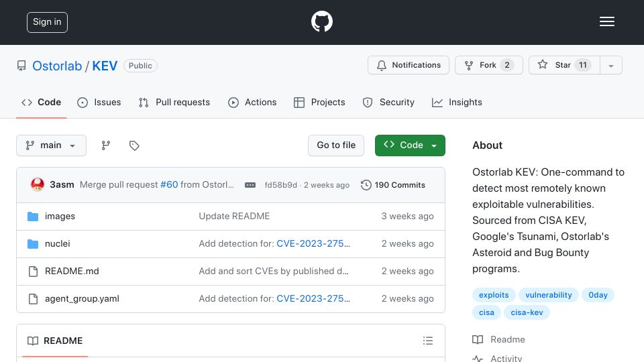Open the README outline list icon
The image size is (644, 362).
click(x=428, y=341)
